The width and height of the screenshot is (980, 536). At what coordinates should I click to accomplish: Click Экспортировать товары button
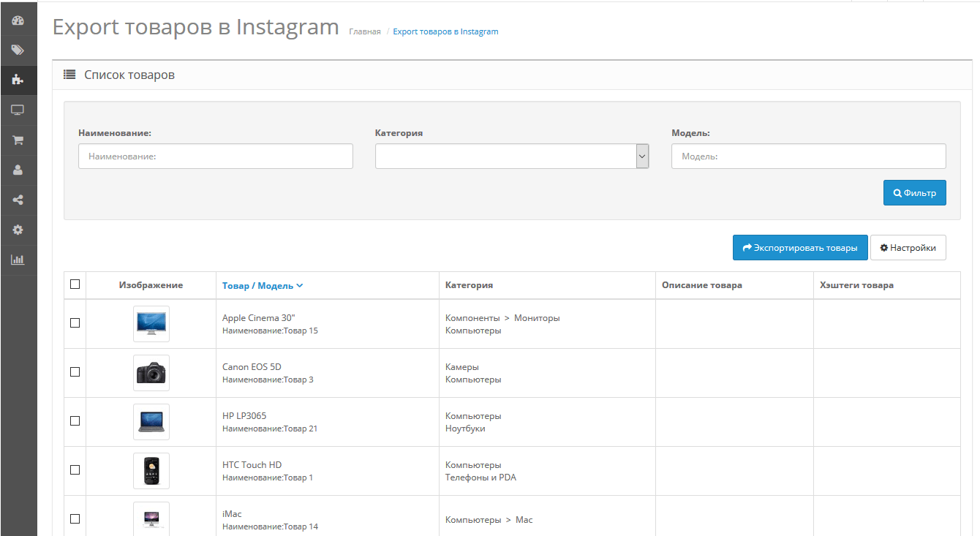coord(800,248)
